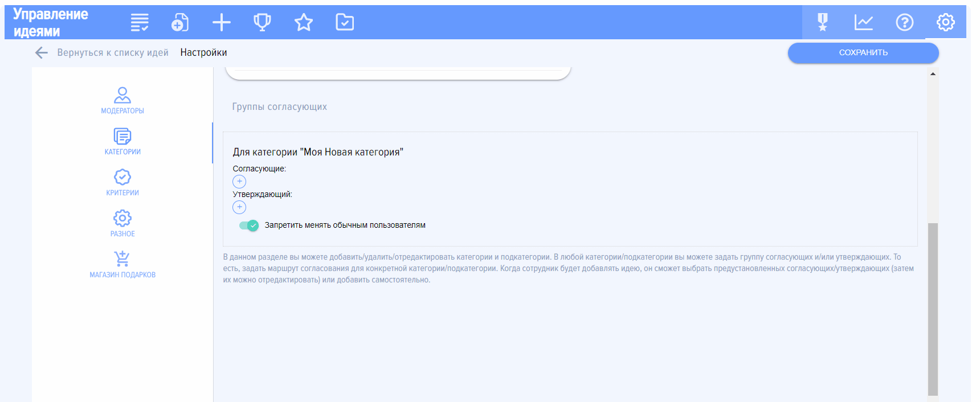Screen dimensions: 980x402
Task: Open the Магазин подарков section
Action: tap(122, 264)
